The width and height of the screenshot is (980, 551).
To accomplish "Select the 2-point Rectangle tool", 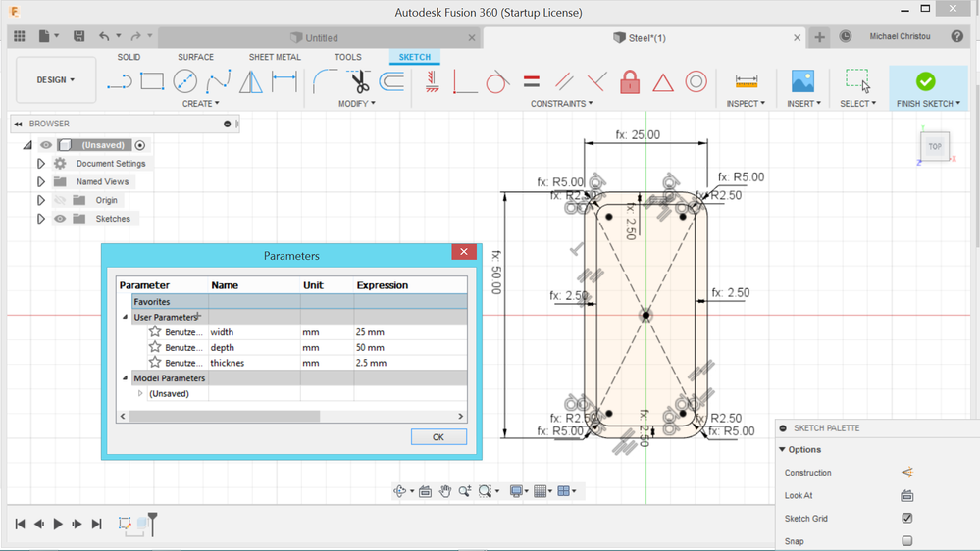I will pyautogui.click(x=152, y=81).
